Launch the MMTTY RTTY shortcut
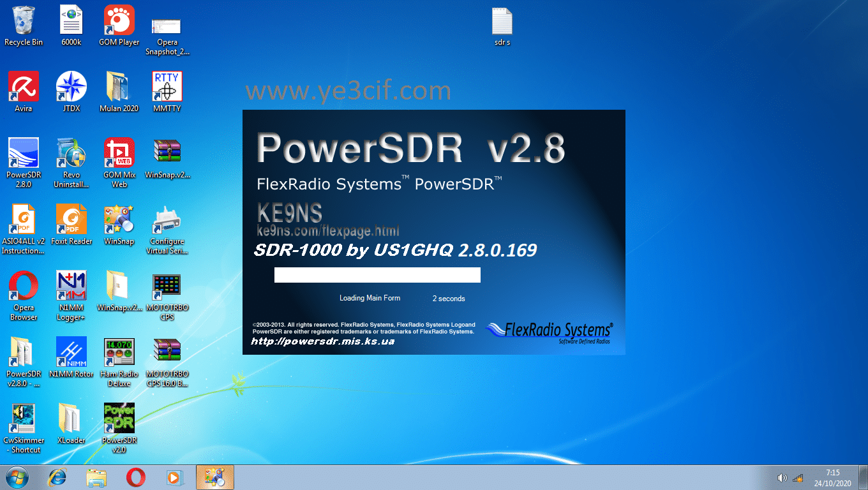The height and width of the screenshot is (490, 868). tap(167, 92)
